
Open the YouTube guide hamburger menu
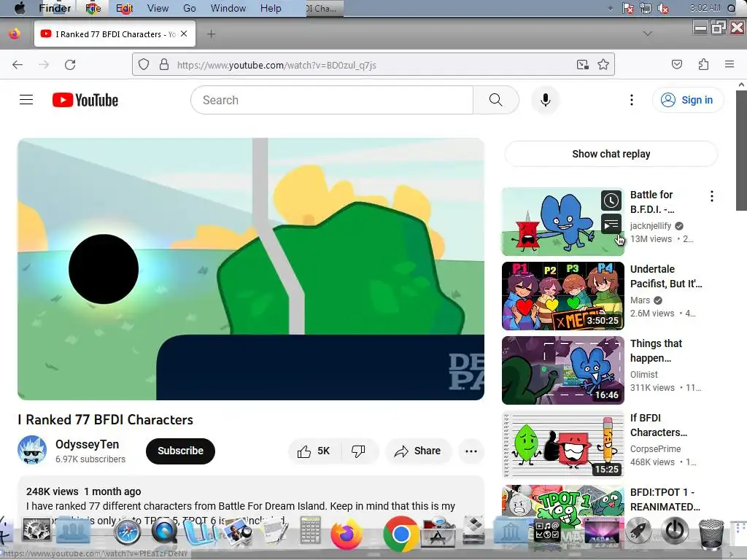tap(26, 100)
